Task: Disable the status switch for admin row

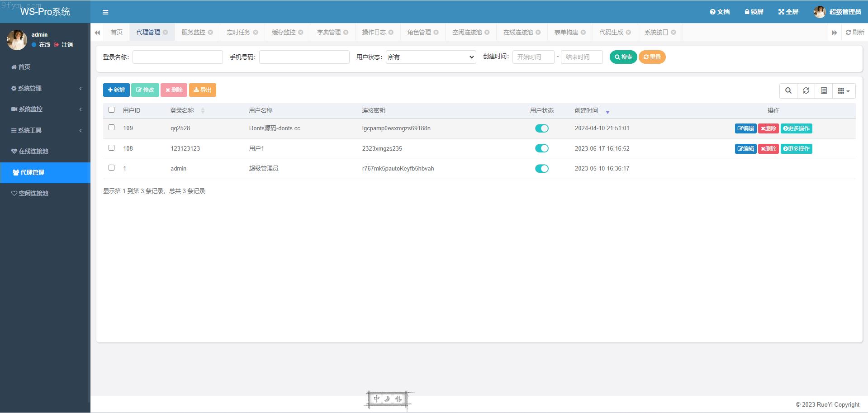Action: pyautogui.click(x=541, y=169)
